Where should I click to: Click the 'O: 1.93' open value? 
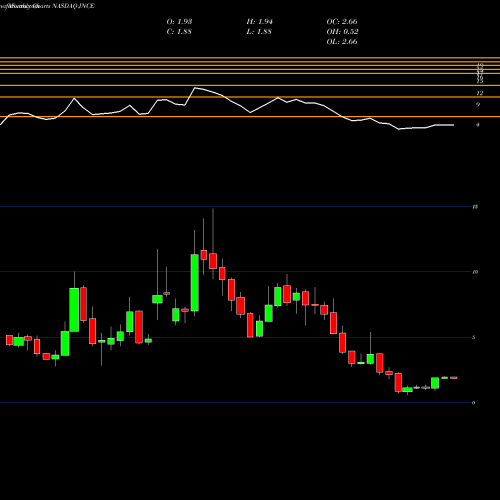click(179, 22)
